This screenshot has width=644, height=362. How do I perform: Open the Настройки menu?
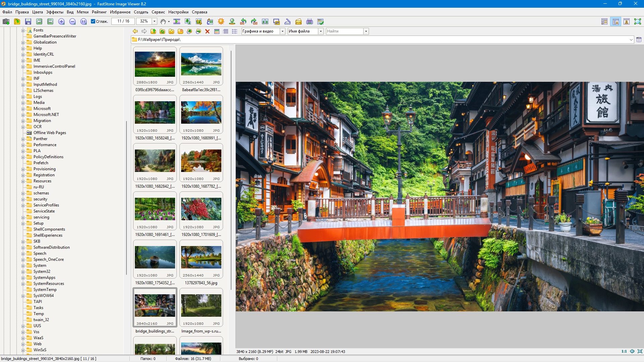[178, 12]
